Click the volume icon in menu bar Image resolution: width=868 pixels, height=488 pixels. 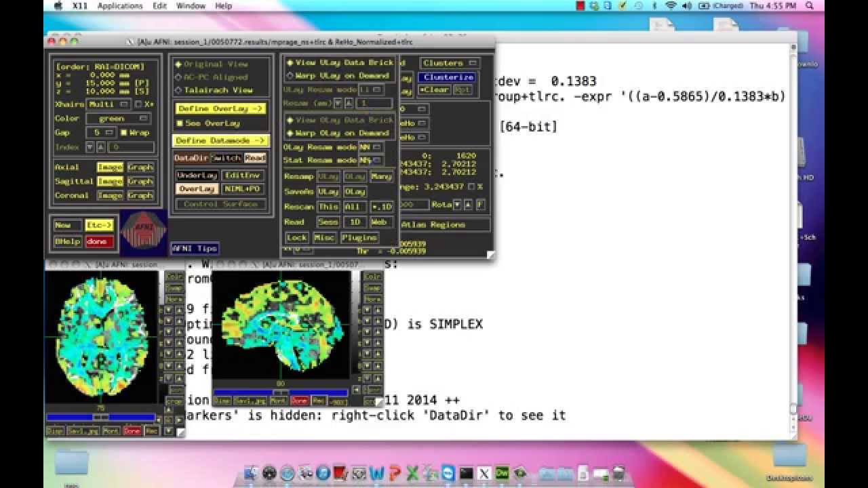(x=687, y=5)
